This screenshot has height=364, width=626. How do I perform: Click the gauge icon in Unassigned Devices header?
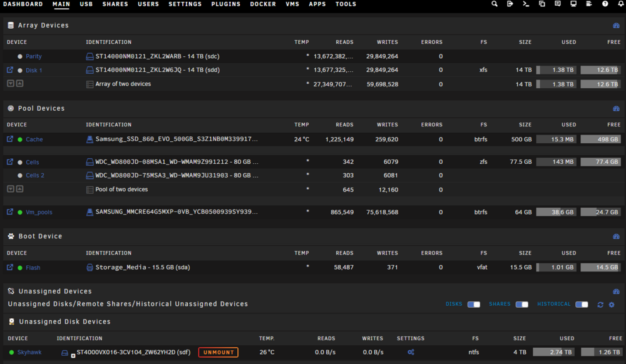click(x=616, y=291)
